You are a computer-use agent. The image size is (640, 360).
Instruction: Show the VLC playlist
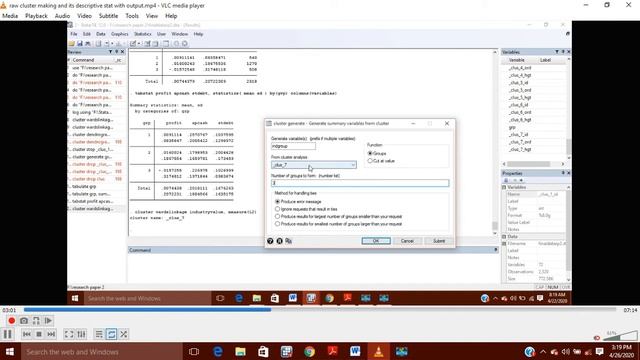[x=99, y=334]
